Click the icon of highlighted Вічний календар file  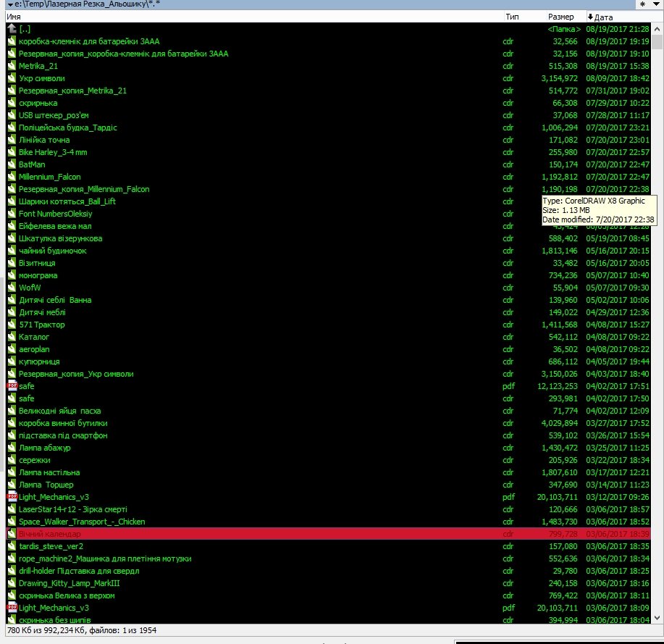point(12,534)
